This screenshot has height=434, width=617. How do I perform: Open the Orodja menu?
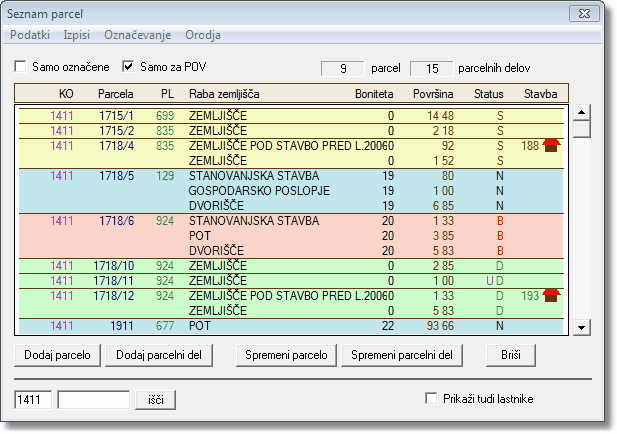tap(203, 35)
